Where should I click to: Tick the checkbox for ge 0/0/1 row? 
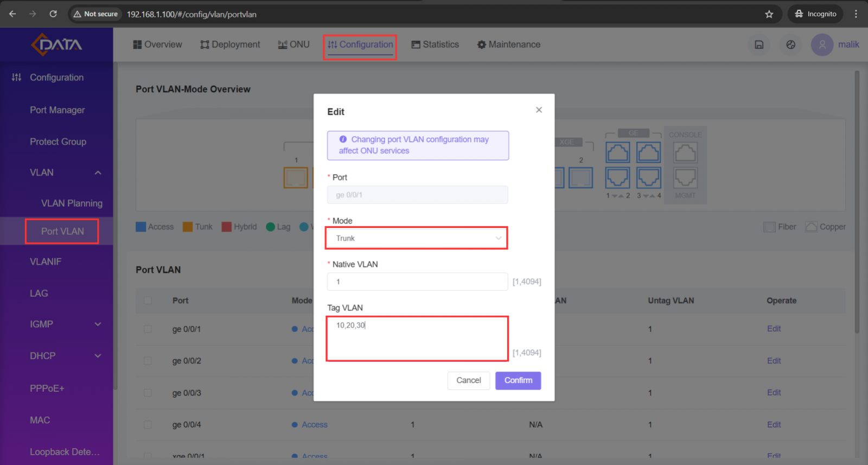(x=148, y=329)
